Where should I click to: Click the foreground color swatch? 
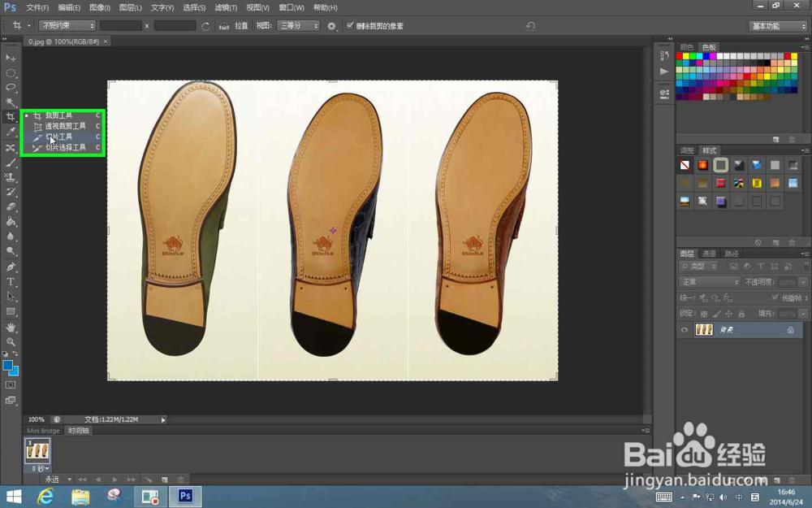click(x=8, y=365)
